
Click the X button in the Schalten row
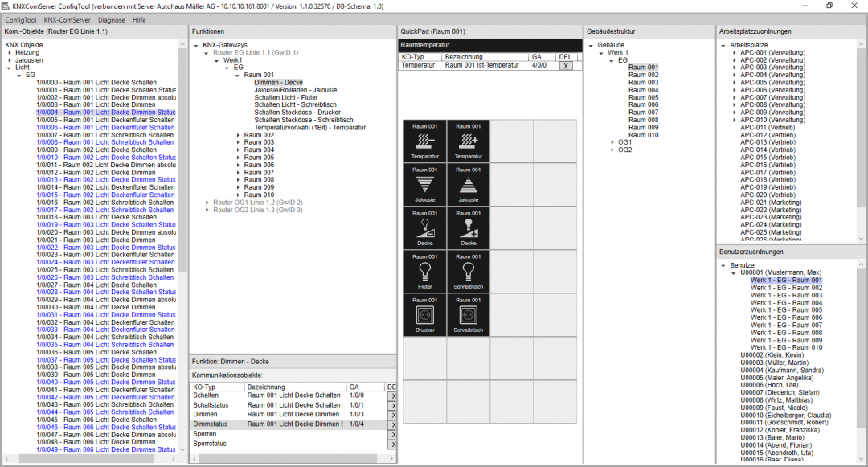393,395
